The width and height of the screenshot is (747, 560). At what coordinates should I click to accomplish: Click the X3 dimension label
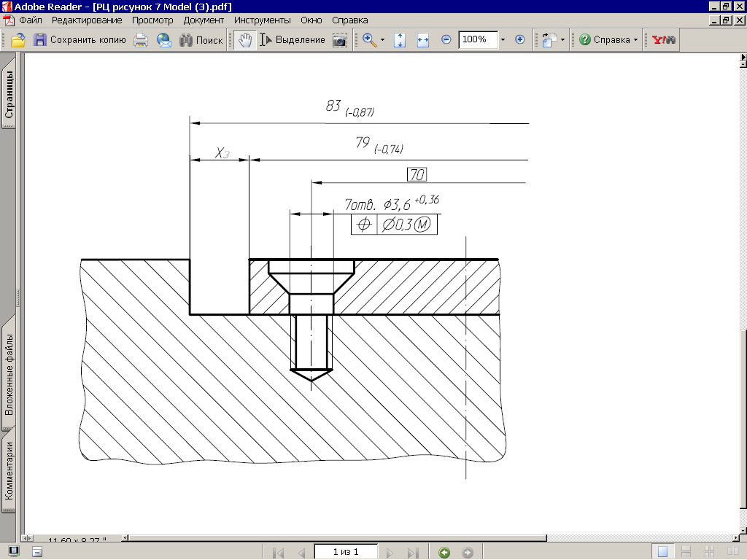pos(222,153)
